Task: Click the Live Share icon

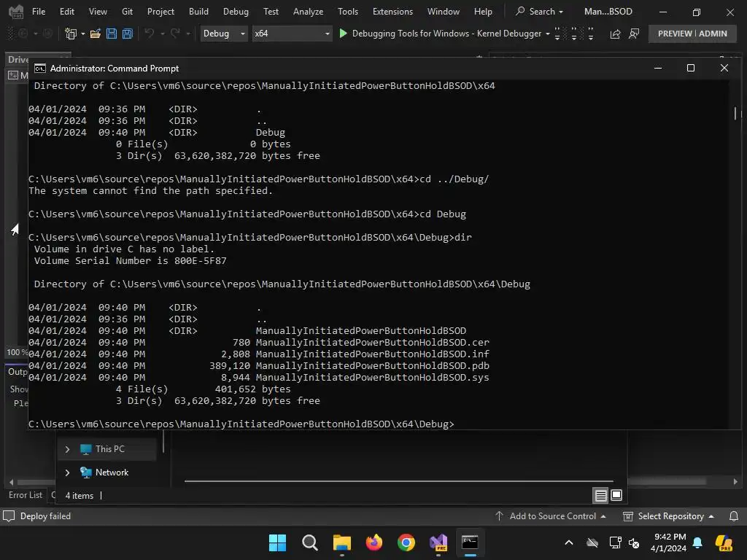Action: (x=615, y=34)
